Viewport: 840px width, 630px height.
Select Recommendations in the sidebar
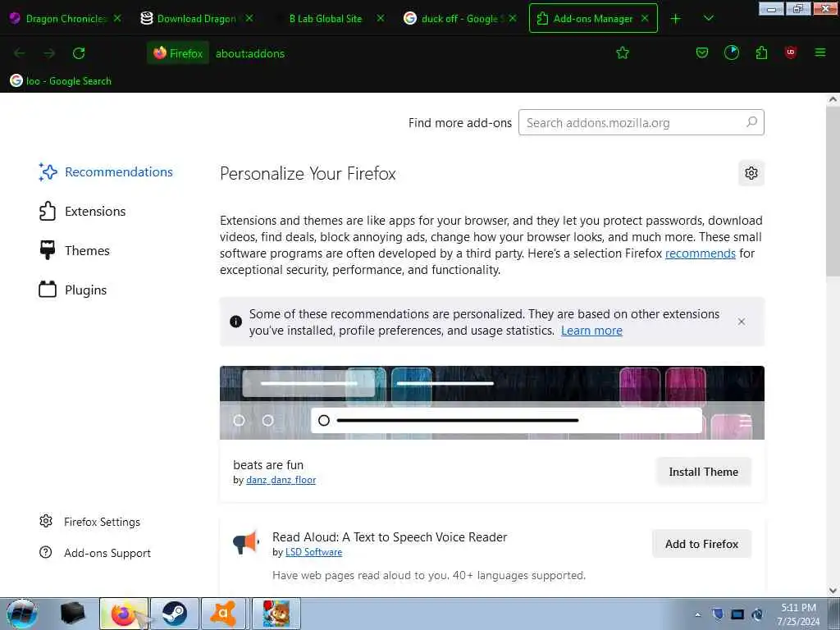[106, 172]
